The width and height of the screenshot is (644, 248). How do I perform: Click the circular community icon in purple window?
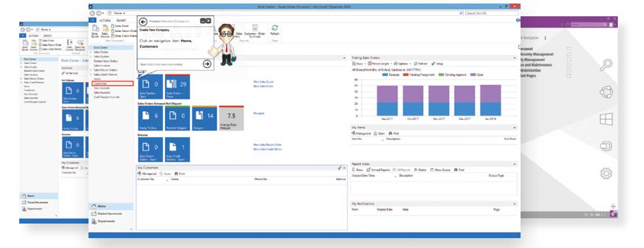pos(606,92)
